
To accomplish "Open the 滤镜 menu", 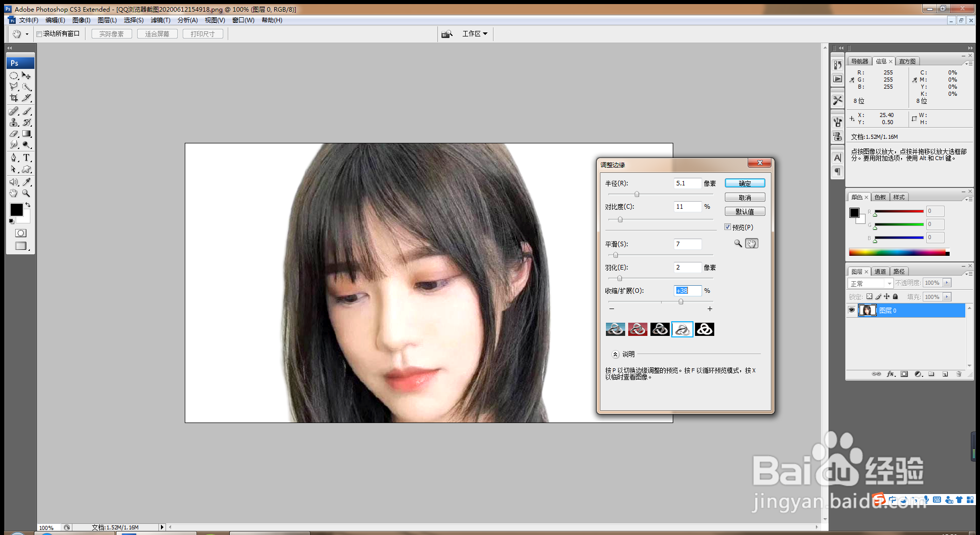I will (160, 20).
